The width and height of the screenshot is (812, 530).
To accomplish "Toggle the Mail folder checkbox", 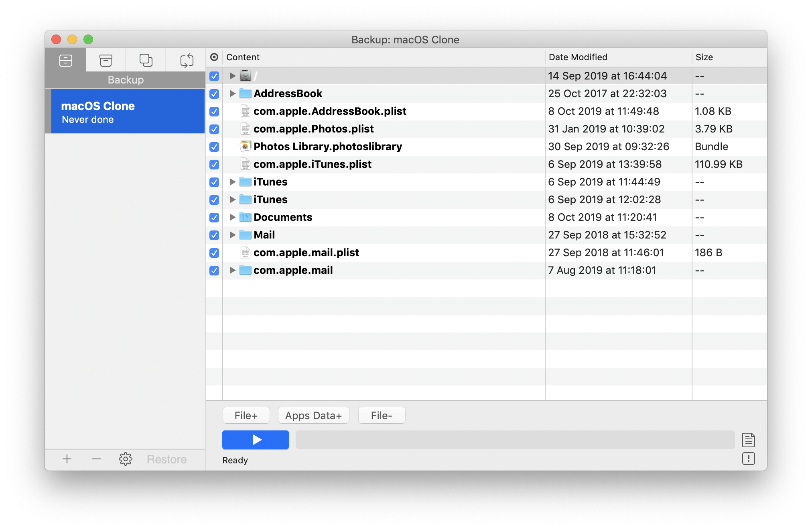I will point(214,235).
